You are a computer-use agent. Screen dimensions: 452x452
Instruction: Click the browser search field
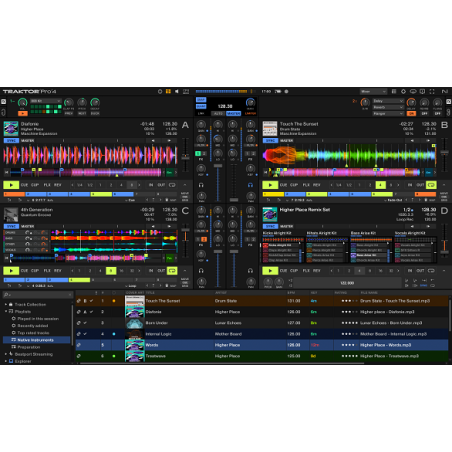click(x=38, y=295)
